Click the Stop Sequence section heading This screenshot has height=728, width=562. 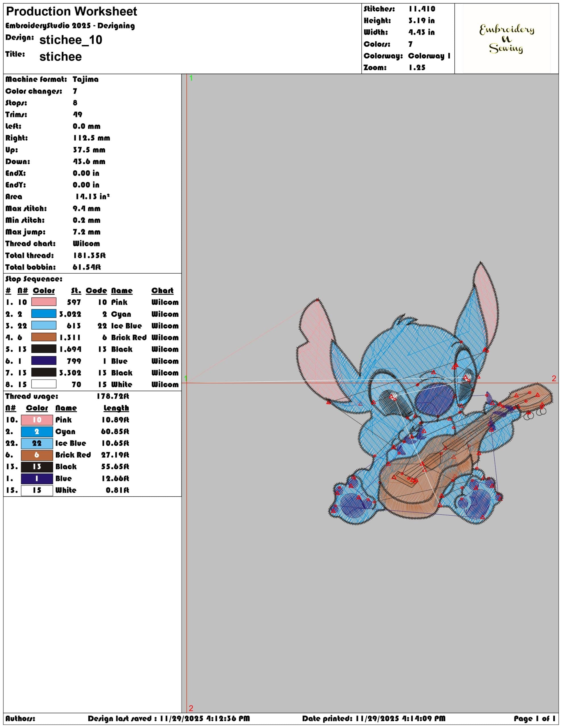(34, 279)
